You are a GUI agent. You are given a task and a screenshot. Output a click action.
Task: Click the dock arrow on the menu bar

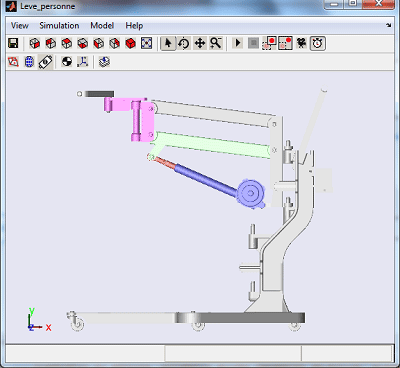pyautogui.click(x=389, y=25)
